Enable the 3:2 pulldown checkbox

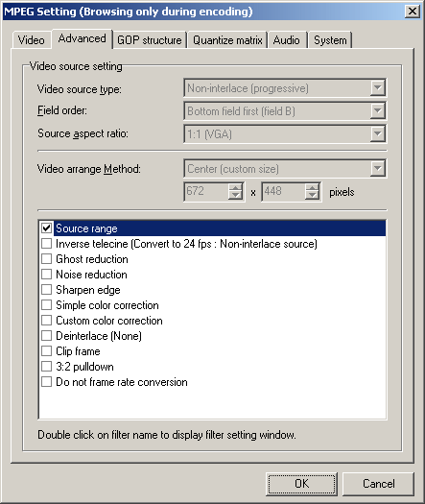click(x=47, y=367)
